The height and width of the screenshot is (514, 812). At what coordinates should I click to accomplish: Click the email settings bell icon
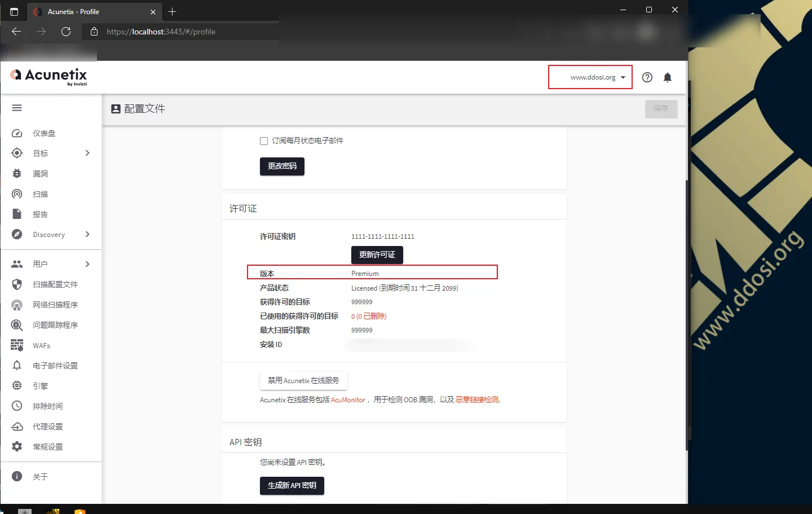pyautogui.click(x=17, y=365)
